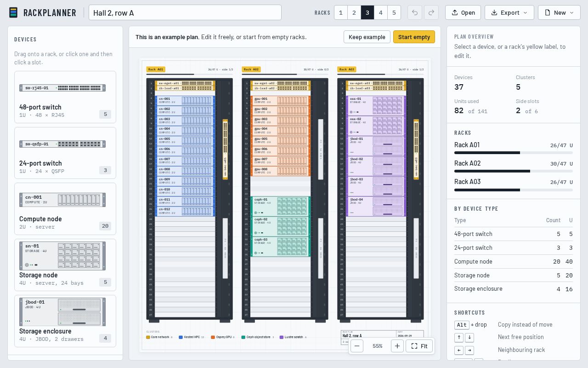Click Rack A03 in the overview list
The image size is (588, 368).
click(513, 185)
